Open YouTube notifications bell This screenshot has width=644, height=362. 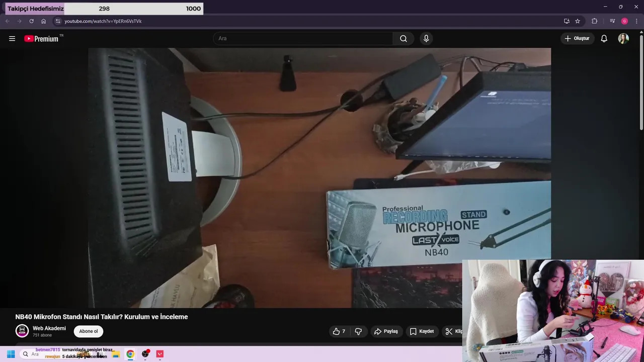(604, 39)
